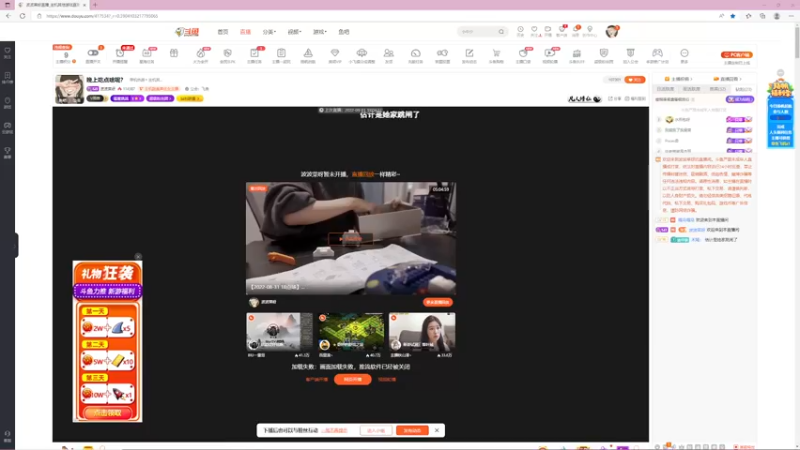The width and height of the screenshot is (800, 450).
Task: Open the user avatar in header
Action: (612, 32)
